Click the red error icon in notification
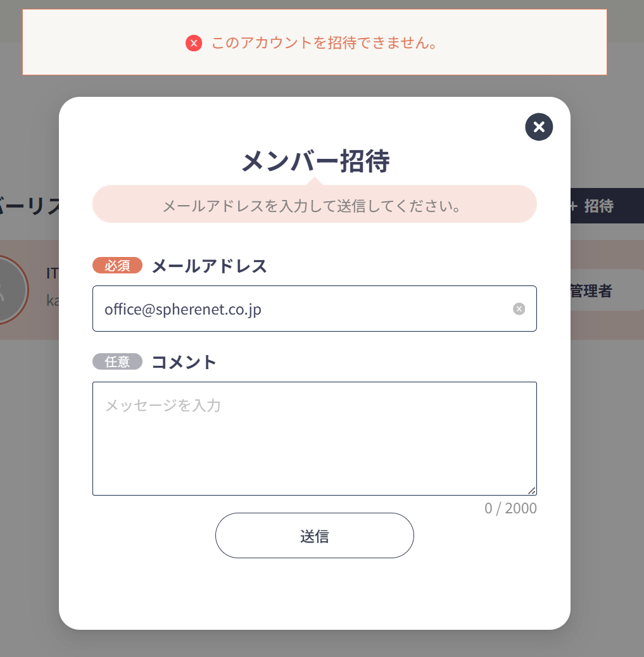 coord(194,43)
